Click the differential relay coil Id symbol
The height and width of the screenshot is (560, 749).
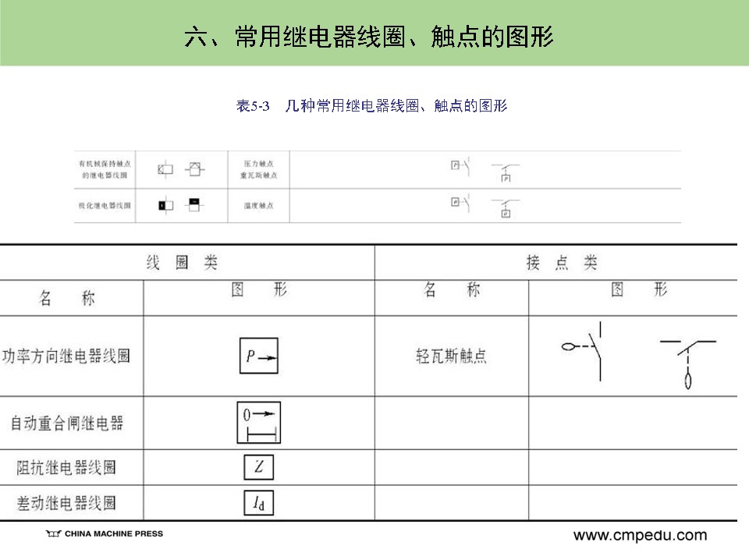pos(258,503)
